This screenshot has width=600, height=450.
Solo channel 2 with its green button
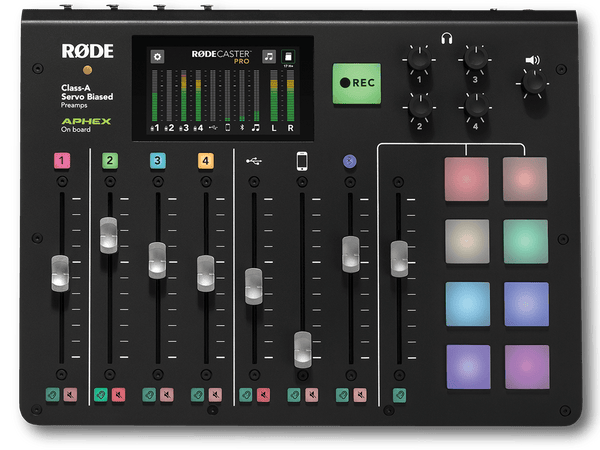(101, 395)
